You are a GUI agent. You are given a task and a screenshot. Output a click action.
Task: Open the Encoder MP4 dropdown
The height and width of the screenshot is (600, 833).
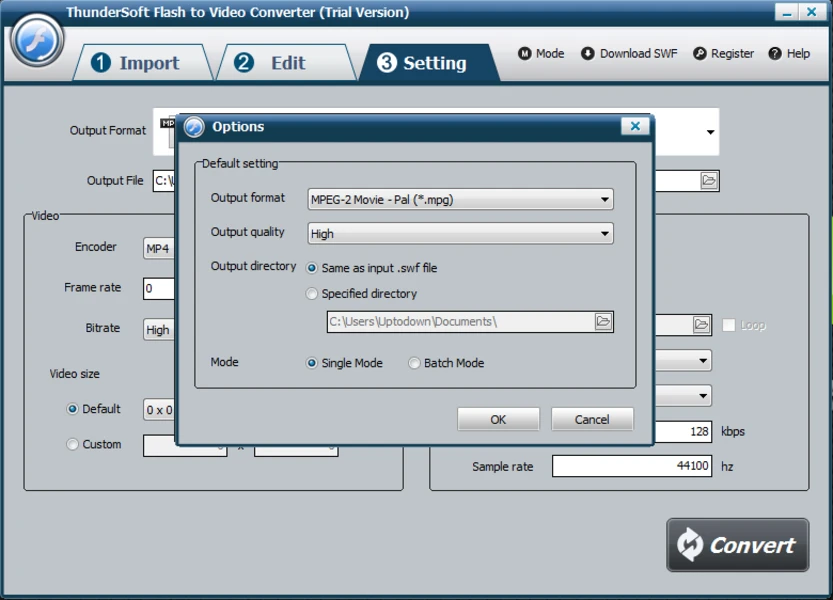tap(159, 248)
